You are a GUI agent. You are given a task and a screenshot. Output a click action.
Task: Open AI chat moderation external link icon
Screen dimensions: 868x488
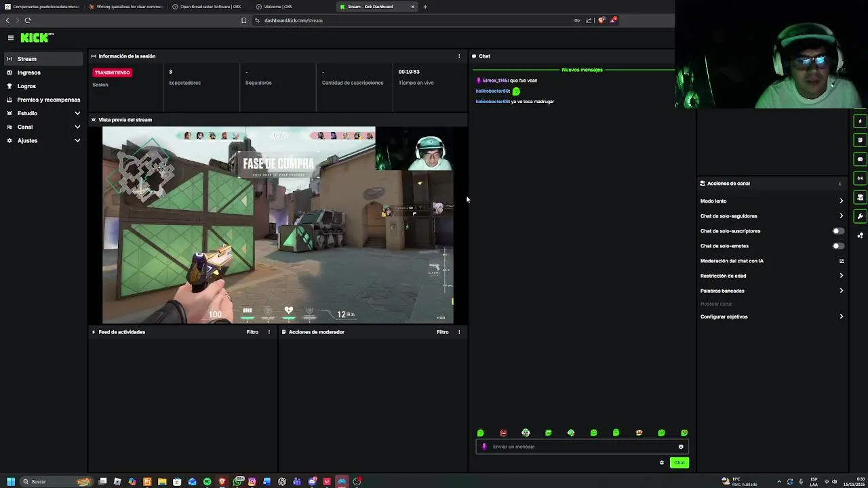[842, 261]
